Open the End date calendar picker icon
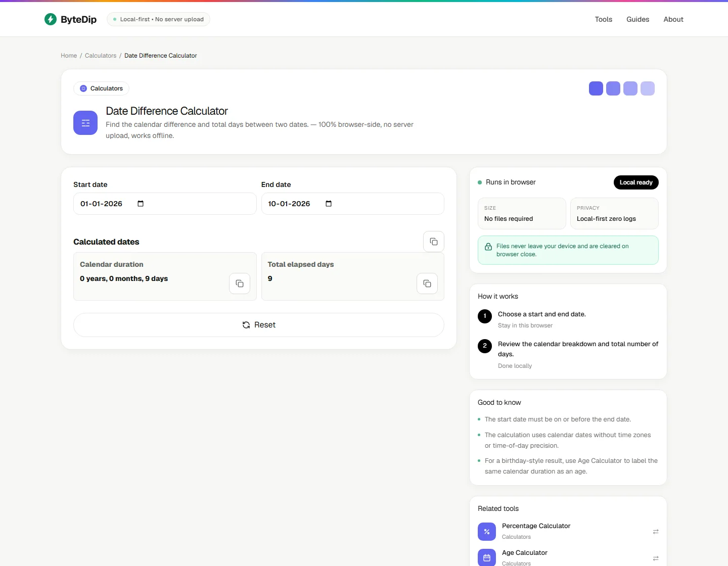Screen dimensions: 728x566 click(329, 204)
